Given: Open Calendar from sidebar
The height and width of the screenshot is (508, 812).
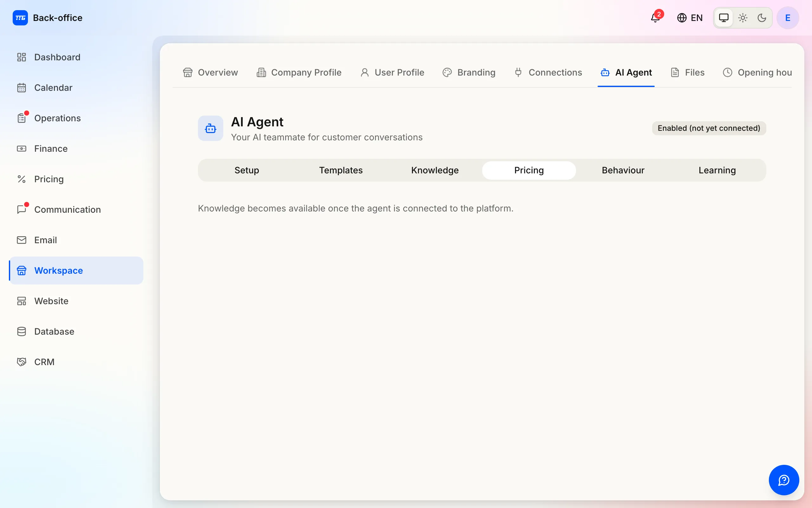Looking at the screenshot, I should [76, 88].
